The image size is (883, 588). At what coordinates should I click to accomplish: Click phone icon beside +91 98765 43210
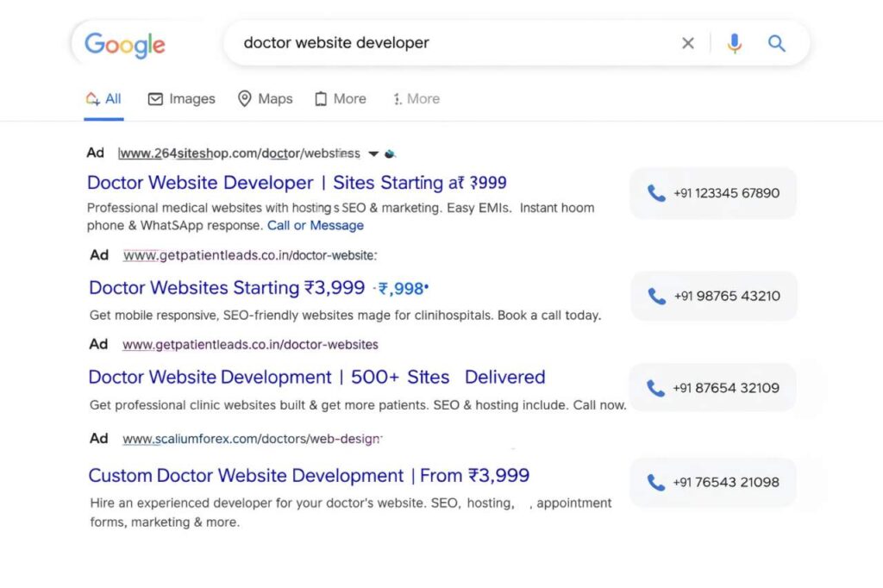coord(657,296)
